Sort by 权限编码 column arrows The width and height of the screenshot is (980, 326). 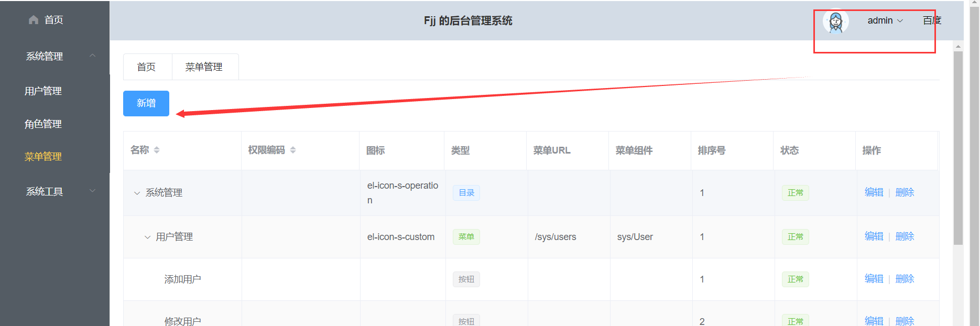293,150
